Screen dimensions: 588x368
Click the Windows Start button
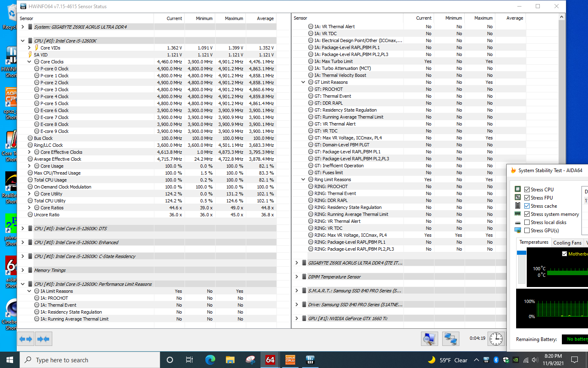[x=10, y=360]
